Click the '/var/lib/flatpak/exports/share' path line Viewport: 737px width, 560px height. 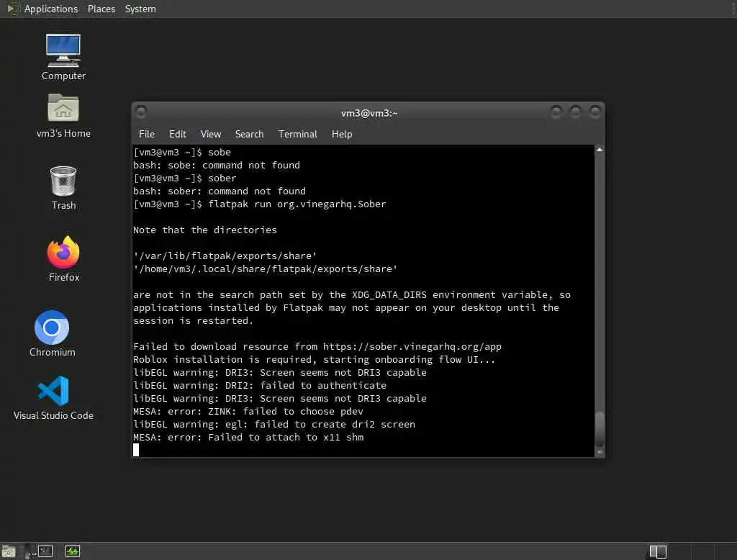(x=225, y=256)
